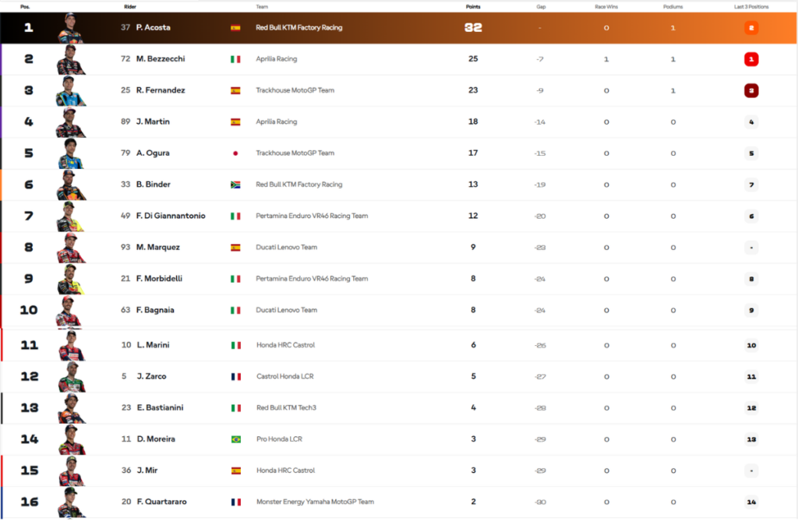The width and height of the screenshot is (798, 532).
Task: Click the Podiums column header
Action: point(673,7)
